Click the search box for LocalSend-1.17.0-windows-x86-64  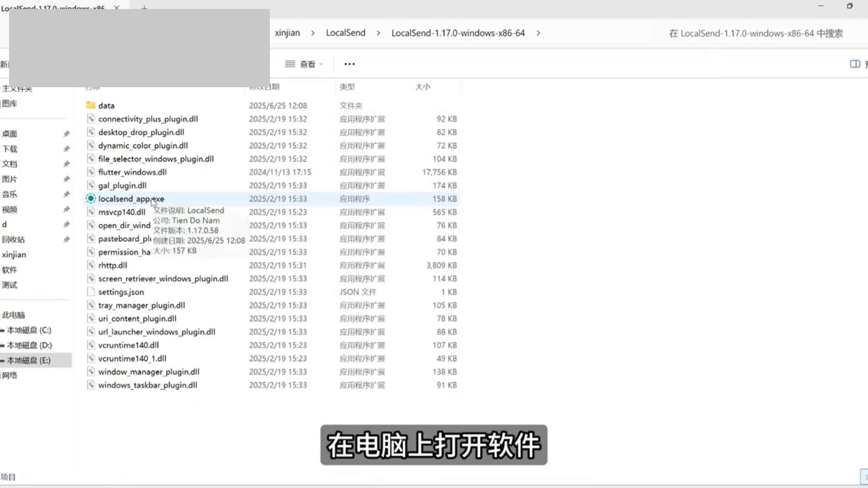[756, 33]
